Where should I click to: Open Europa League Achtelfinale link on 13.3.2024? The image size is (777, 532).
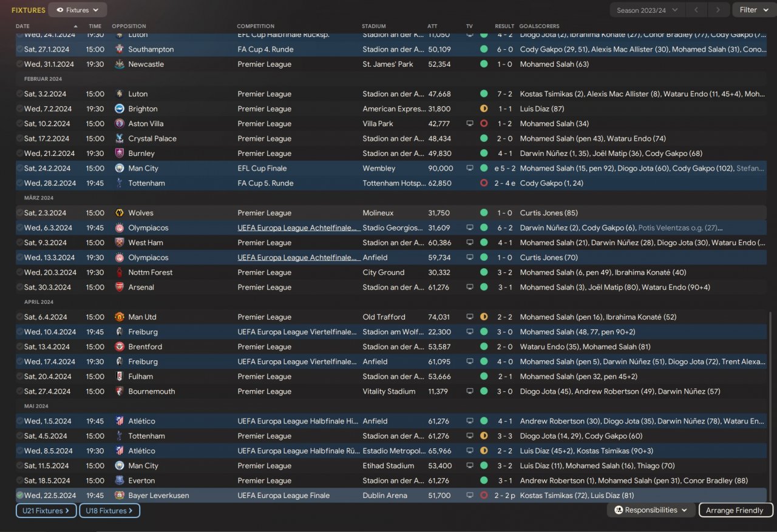[x=297, y=258]
